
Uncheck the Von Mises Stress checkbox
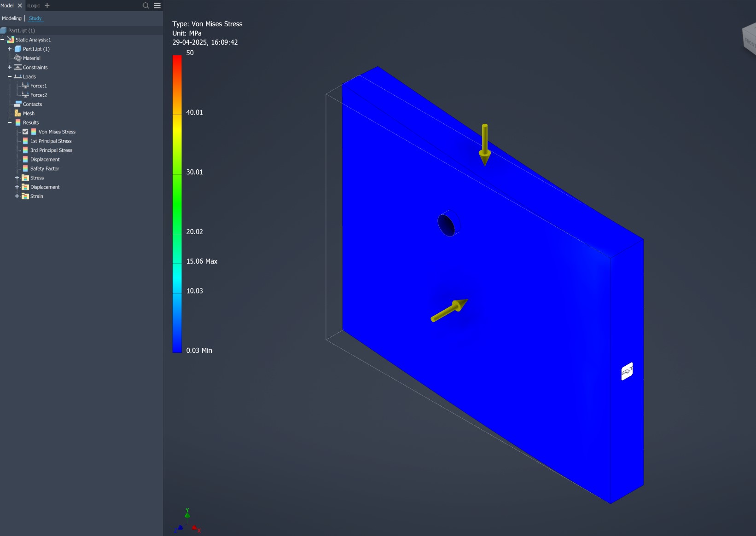[x=25, y=132]
